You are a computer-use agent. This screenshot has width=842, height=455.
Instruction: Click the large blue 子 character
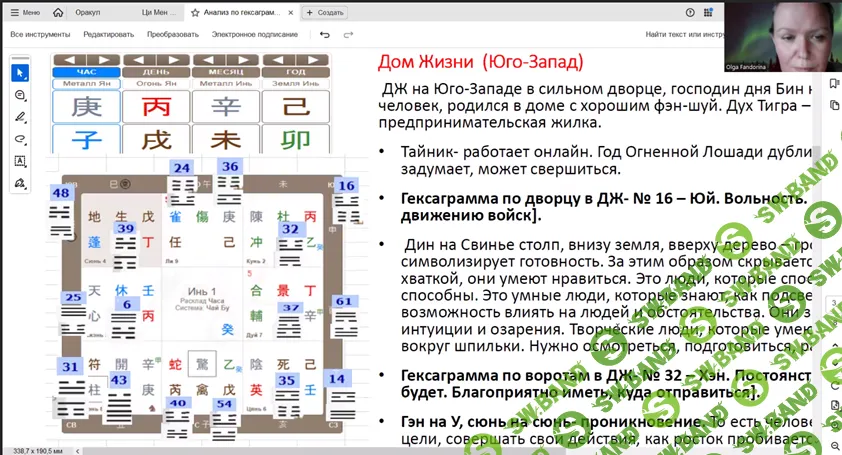coord(86,141)
